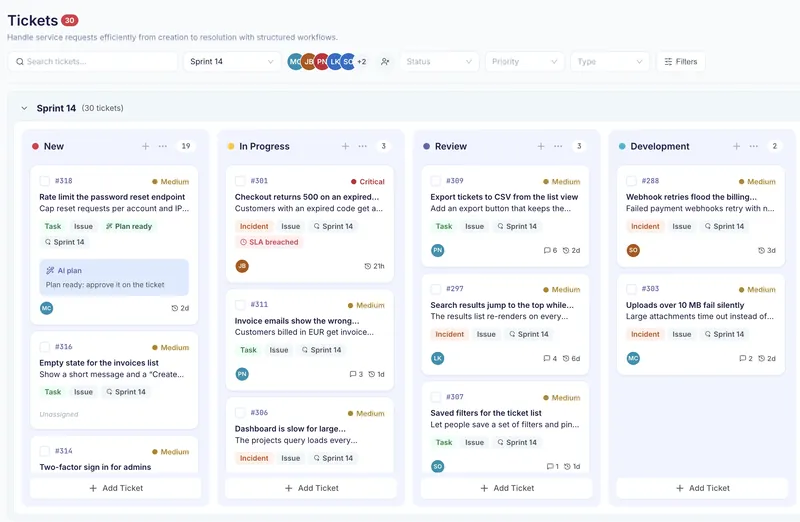Select checkbox for ticket #309
Screen dimensions: 800x522
[436, 181]
